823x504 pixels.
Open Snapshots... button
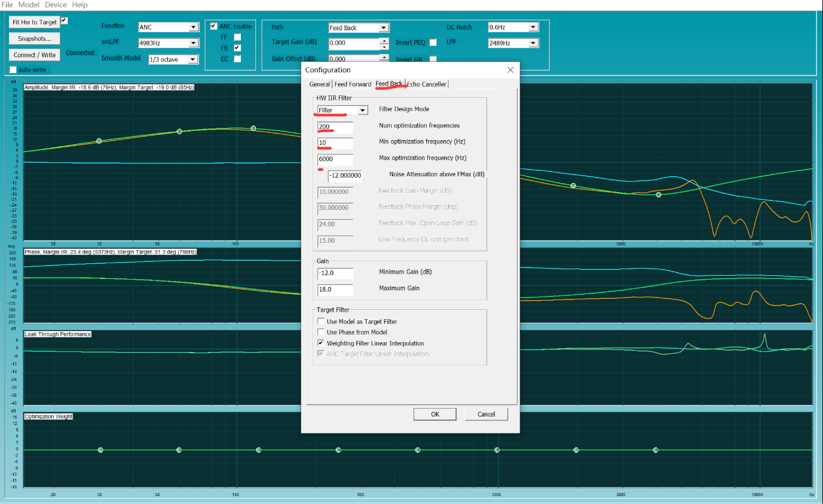pos(34,38)
